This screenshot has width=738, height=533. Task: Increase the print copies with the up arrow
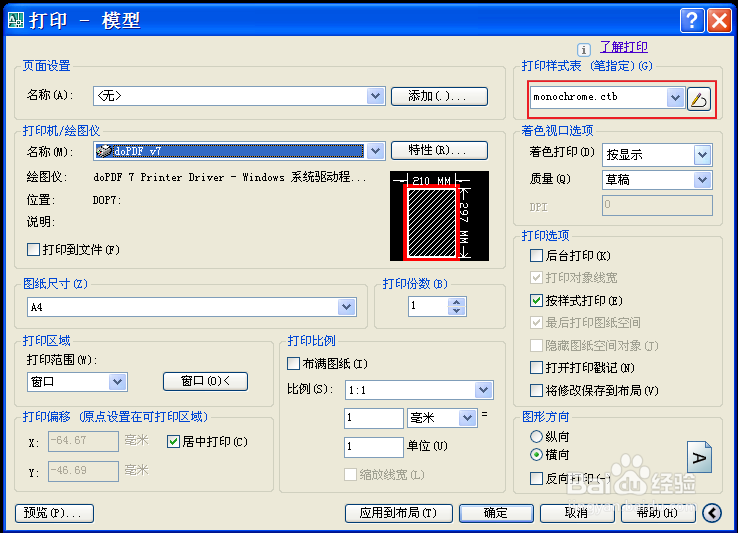[457, 302]
